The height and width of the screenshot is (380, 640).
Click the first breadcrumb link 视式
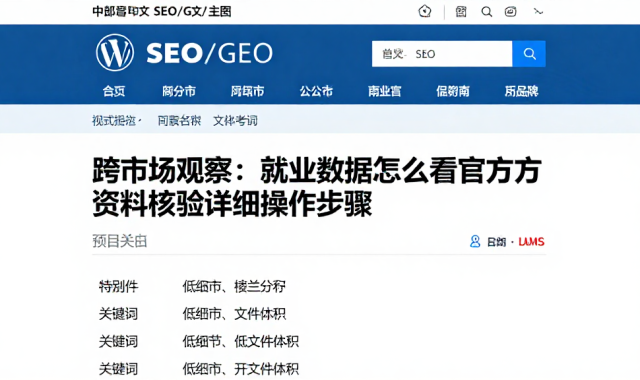pos(114,120)
